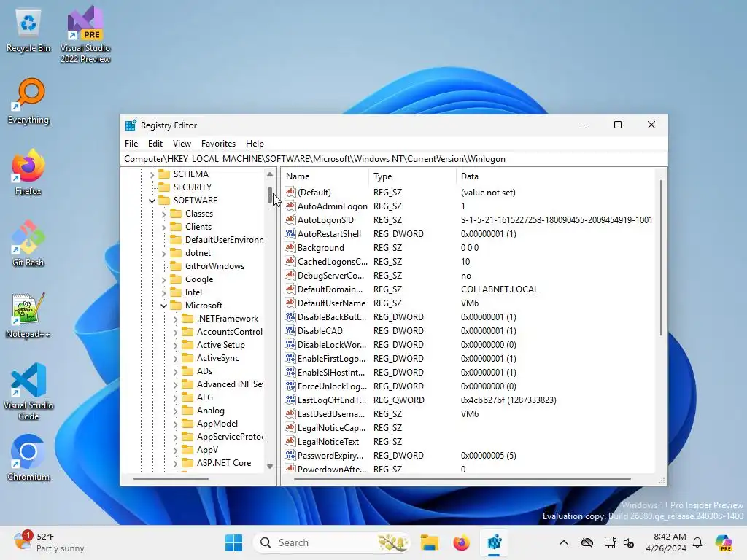Open the File menu

131,144
